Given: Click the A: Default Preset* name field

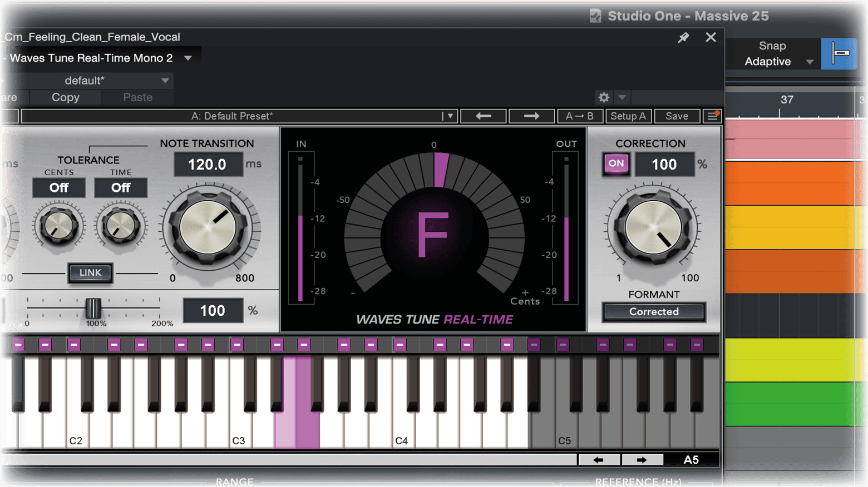Looking at the screenshot, I should [x=231, y=116].
